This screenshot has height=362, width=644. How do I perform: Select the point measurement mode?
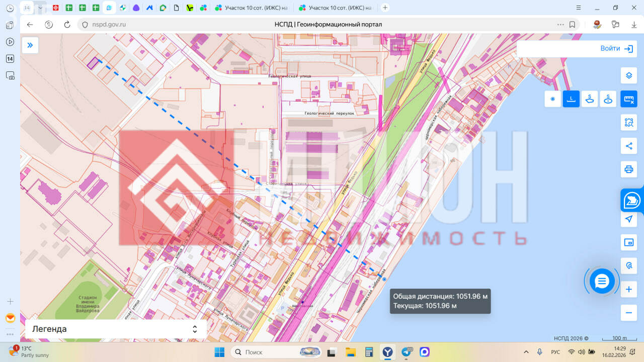point(552,99)
